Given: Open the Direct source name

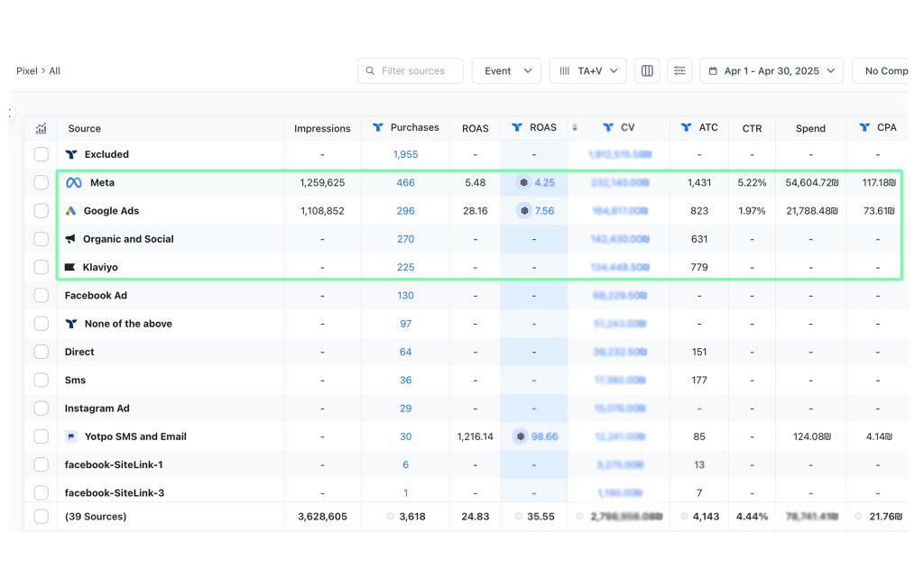Looking at the screenshot, I should click(x=79, y=352).
